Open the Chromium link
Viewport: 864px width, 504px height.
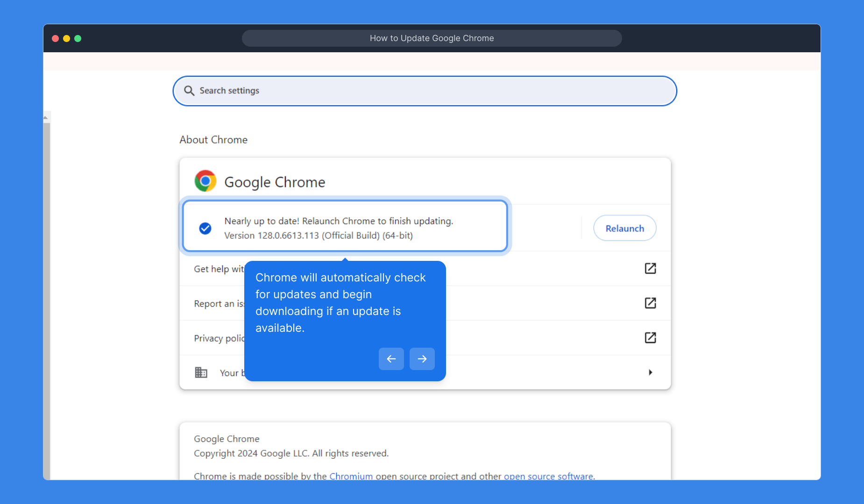click(351, 476)
